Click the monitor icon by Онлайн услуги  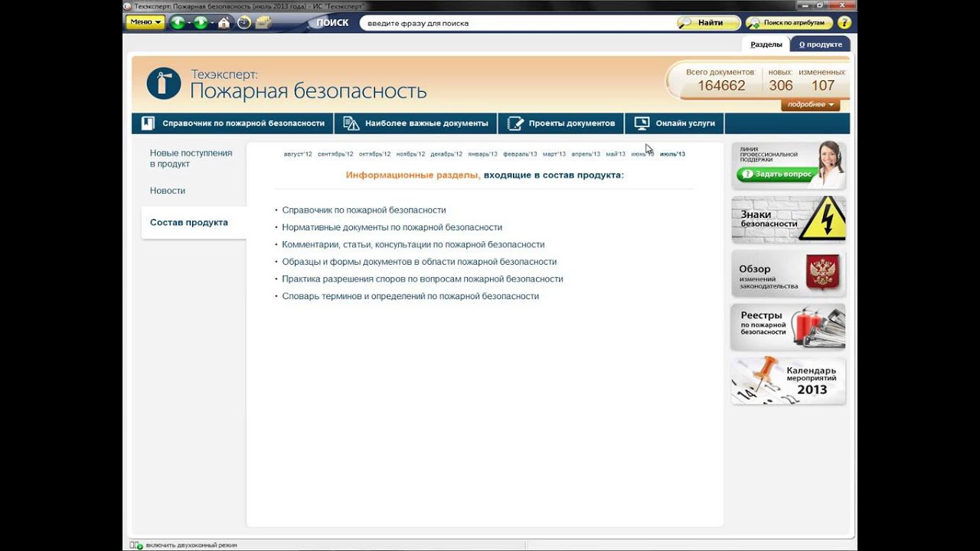tap(642, 123)
